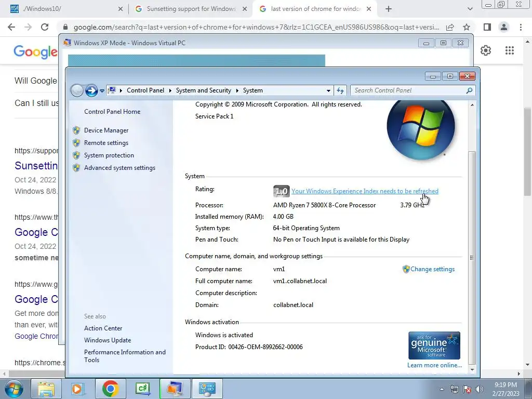Open C# application taskbar icon
Image resolution: width=532 pixels, height=399 pixels.
point(142,389)
